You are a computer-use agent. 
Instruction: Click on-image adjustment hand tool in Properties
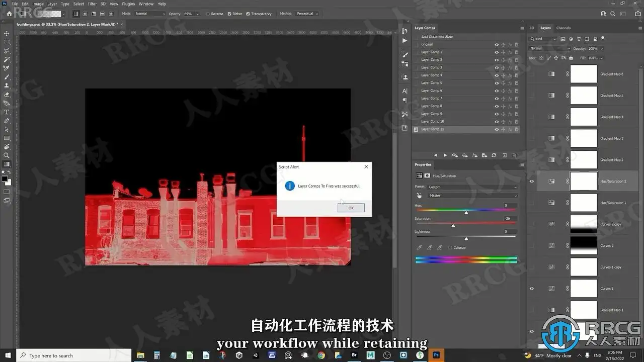pos(419,195)
